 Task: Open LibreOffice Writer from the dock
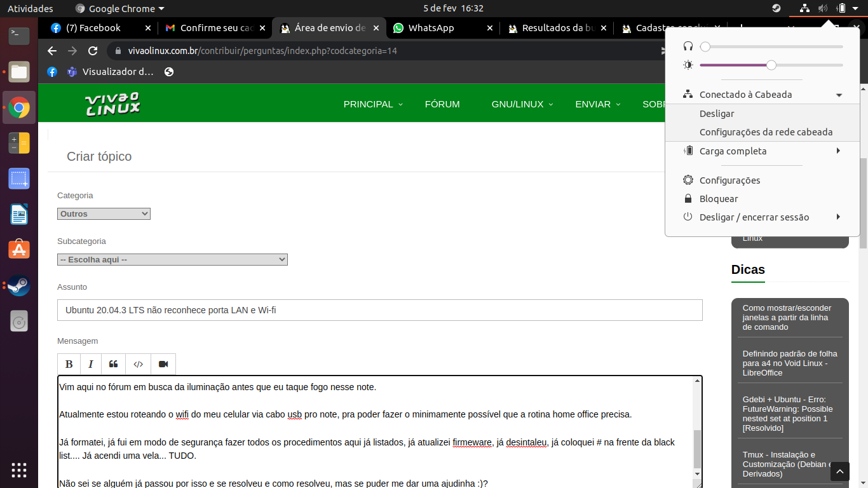coord(19,214)
